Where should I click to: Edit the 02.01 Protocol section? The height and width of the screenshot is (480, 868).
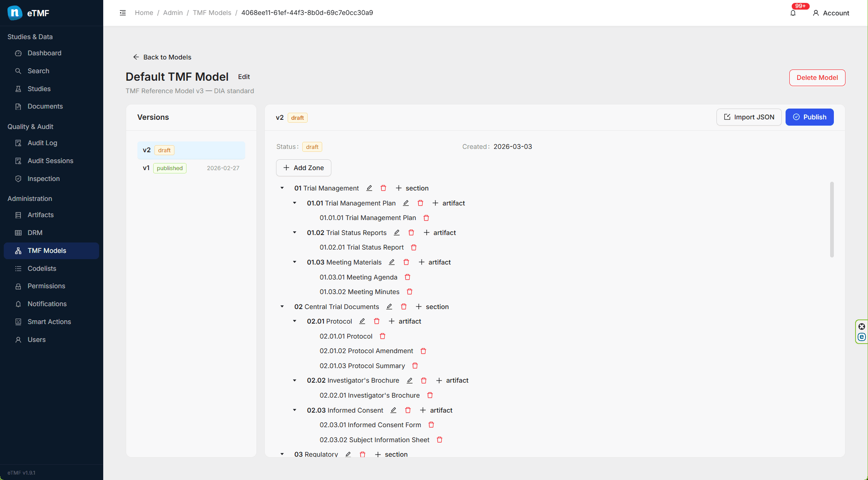362,321
